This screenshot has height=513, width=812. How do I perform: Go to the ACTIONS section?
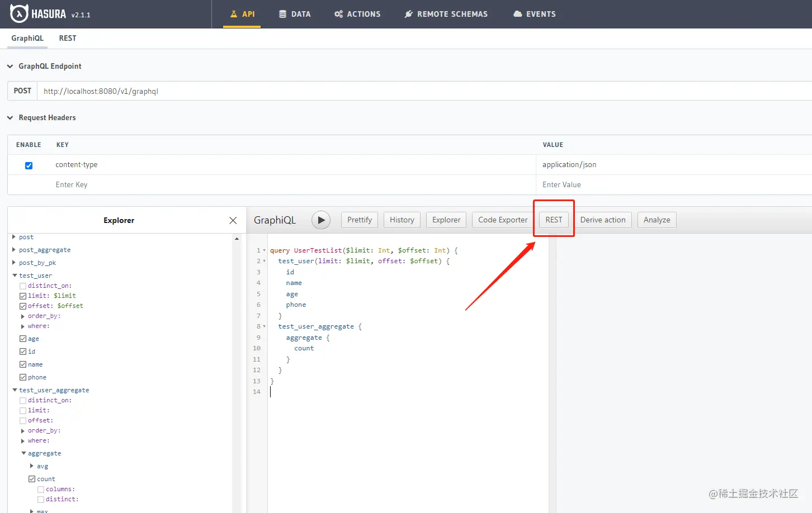(357, 14)
